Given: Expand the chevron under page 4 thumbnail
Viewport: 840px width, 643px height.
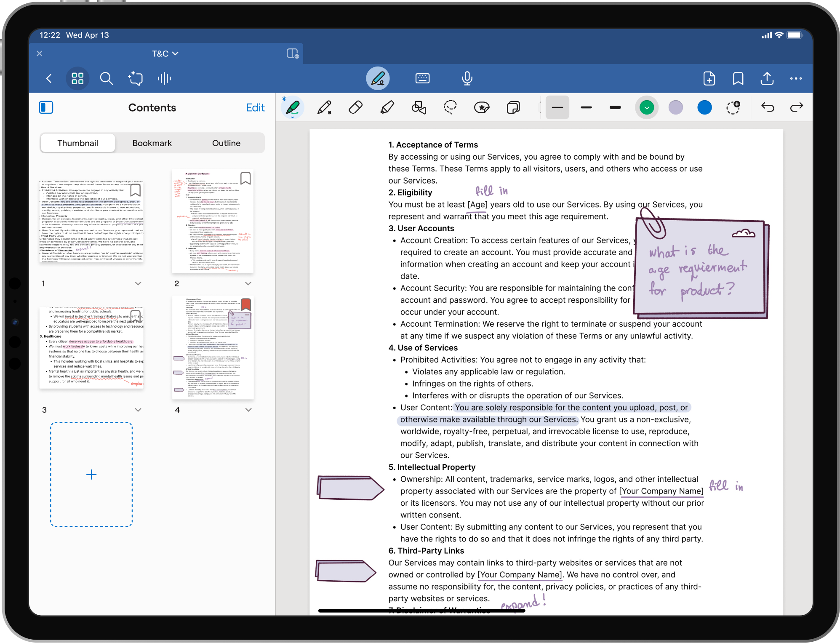Looking at the screenshot, I should (249, 409).
